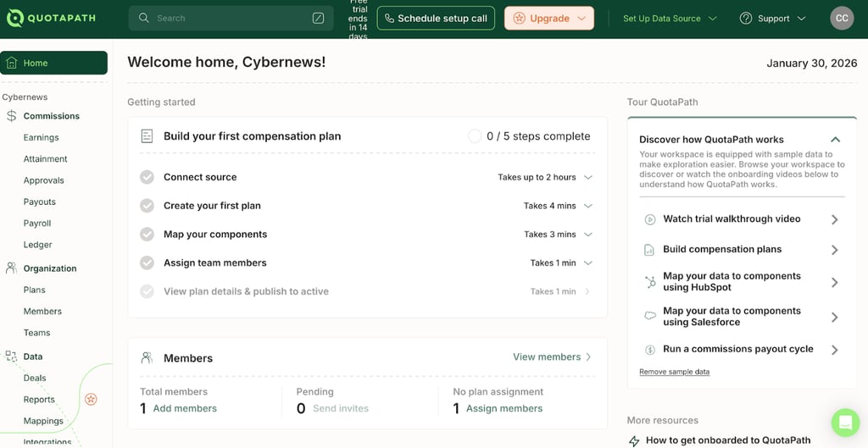Open Run a commissions payout cycle arrow
Image resolution: width=868 pixels, height=448 pixels.
click(x=835, y=350)
